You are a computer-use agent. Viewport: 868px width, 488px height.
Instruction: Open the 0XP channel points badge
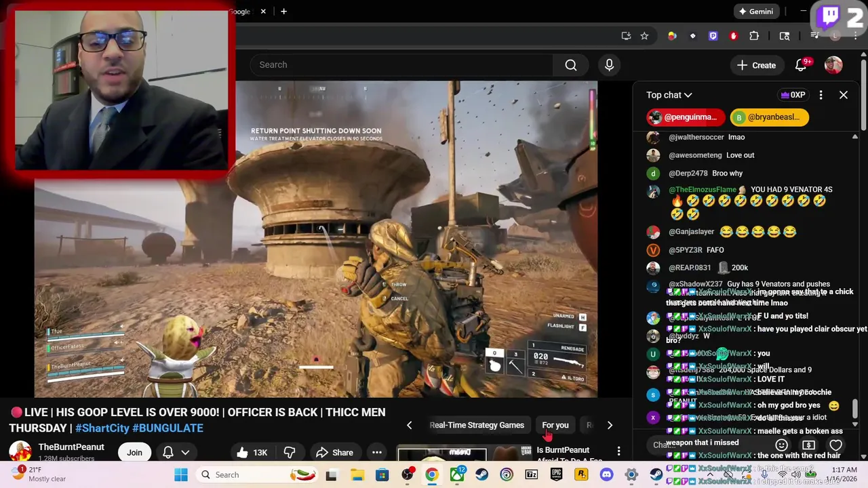point(793,95)
